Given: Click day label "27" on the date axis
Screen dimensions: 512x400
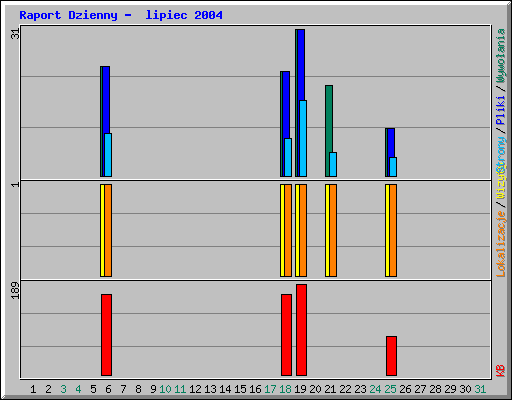Looking at the screenshot, I should tap(420, 389).
